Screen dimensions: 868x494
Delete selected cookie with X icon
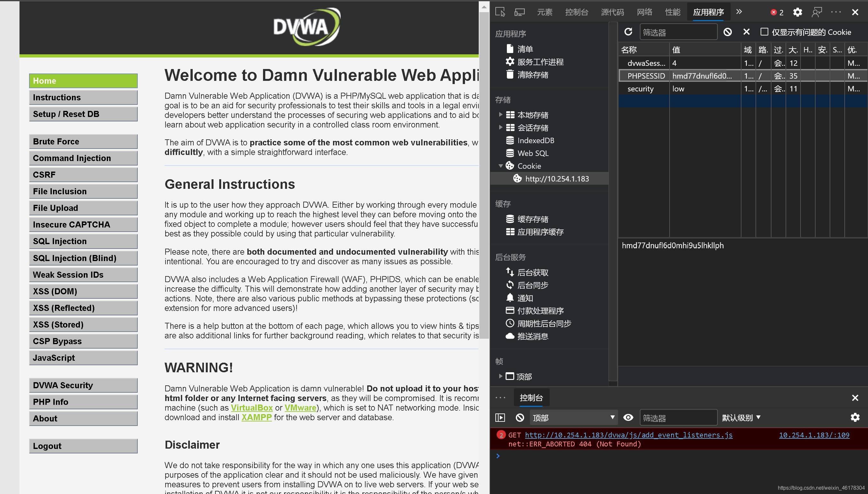[x=746, y=32]
